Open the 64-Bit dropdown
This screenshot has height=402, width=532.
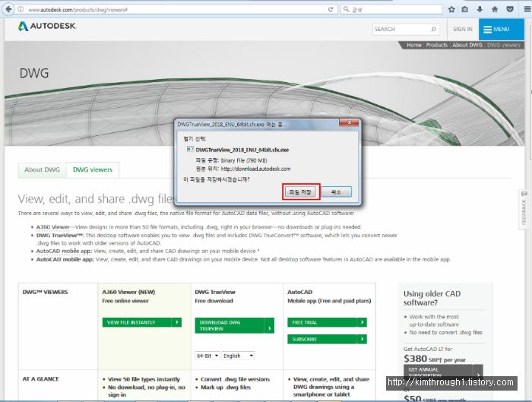tap(207, 356)
